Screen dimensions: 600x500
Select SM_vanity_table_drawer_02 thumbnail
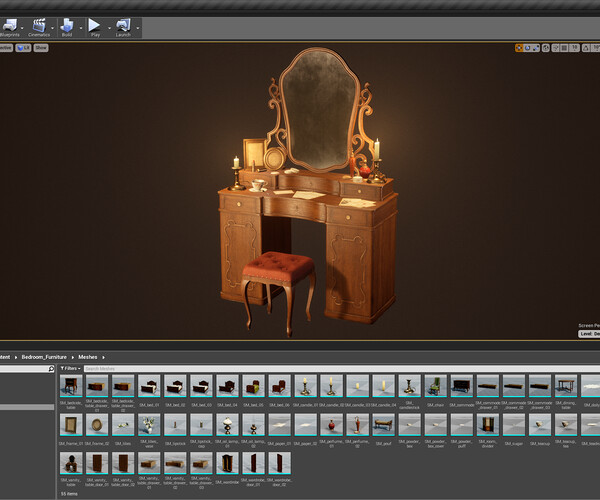[x=175, y=463]
